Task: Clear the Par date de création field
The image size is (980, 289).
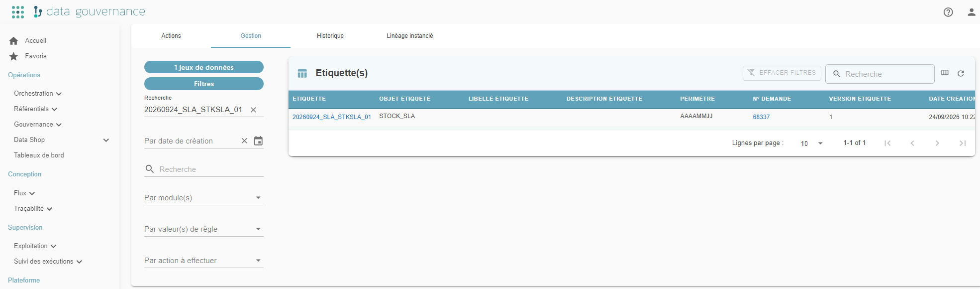Action: [244, 141]
